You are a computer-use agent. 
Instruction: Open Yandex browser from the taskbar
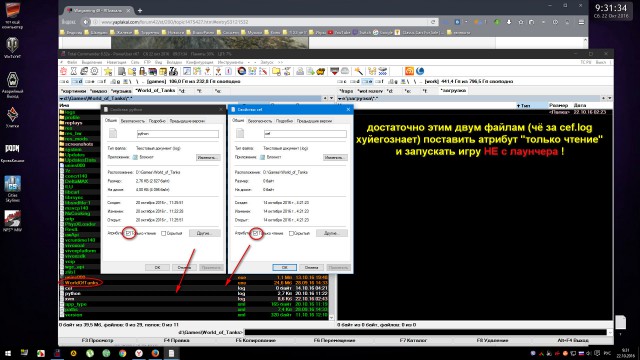(x=139, y=353)
